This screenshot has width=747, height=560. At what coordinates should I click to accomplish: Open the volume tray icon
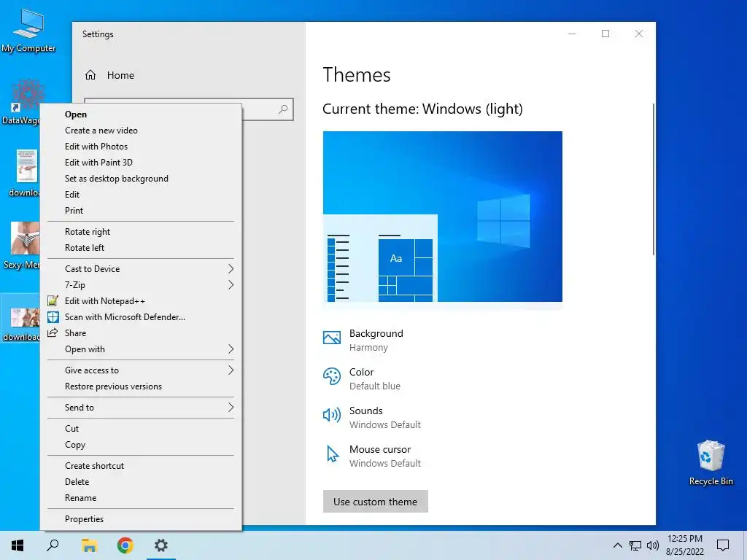tap(653, 545)
